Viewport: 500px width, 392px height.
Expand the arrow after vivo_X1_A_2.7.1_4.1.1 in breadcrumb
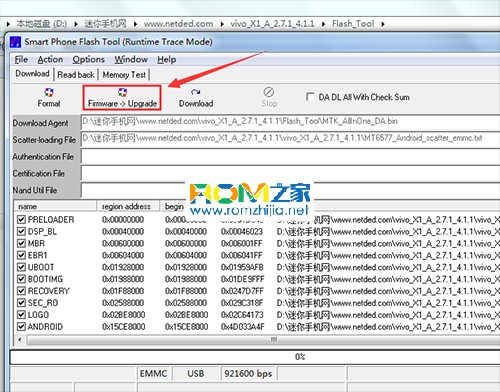(323, 24)
